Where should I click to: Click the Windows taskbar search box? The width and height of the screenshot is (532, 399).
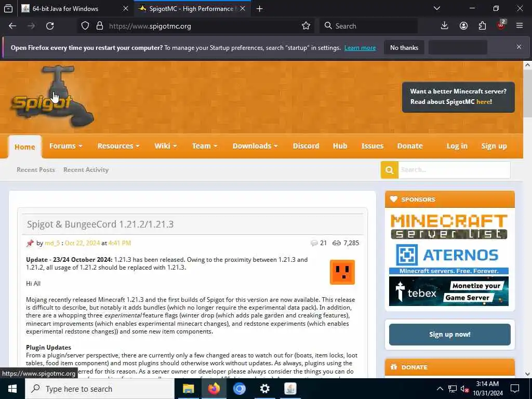tap(100, 389)
